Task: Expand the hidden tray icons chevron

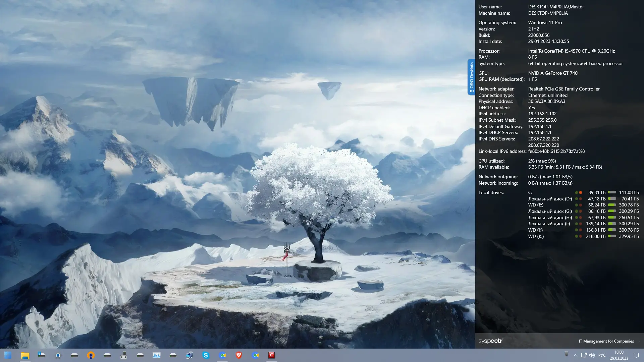Action: point(576,355)
